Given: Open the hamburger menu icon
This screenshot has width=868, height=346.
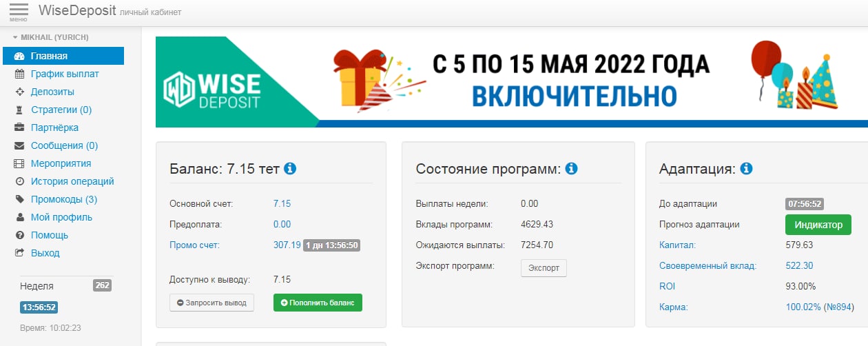Looking at the screenshot, I should [19, 11].
